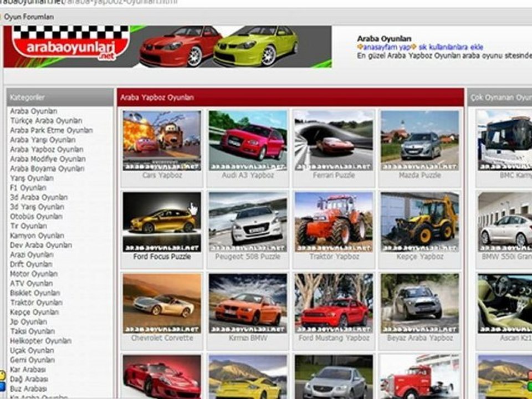Open the Chevrolet Corvette thumbnail
The height and width of the screenshot is (399, 532).
[162, 303]
